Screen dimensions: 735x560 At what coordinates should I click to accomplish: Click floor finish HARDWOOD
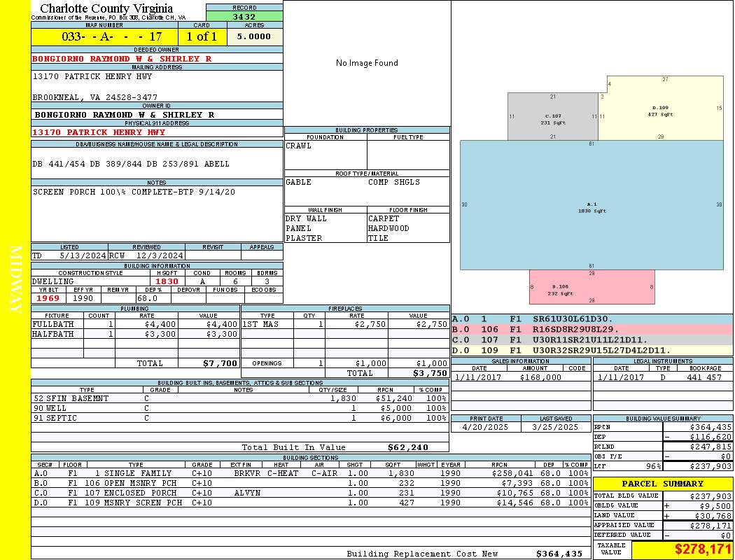(x=388, y=228)
